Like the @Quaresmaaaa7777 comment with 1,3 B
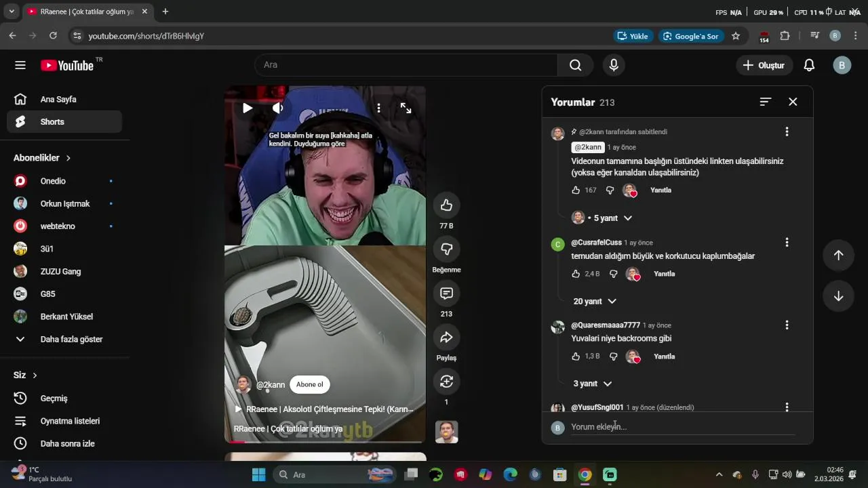Screen dimensions: 868x488 (576, 357)
